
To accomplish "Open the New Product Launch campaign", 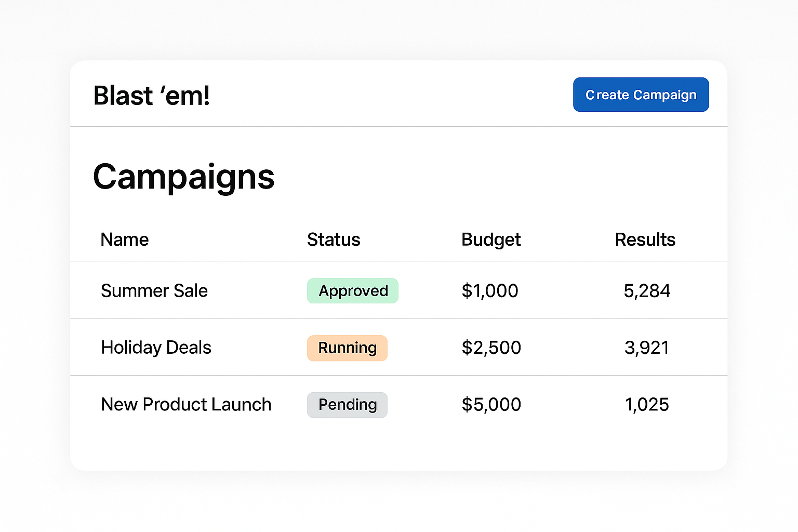I will coord(186,404).
